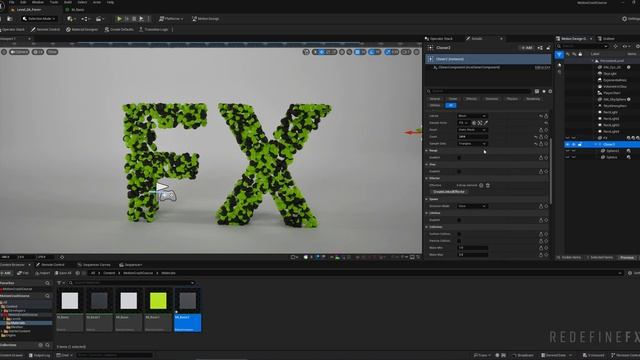Select the lime green material thumbnail
The height and width of the screenshot is (360, 640).
(x=158, y=301)
